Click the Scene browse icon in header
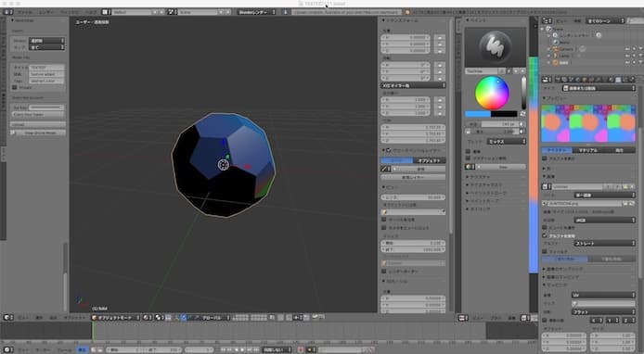644x354 pixels. [173, 12]
